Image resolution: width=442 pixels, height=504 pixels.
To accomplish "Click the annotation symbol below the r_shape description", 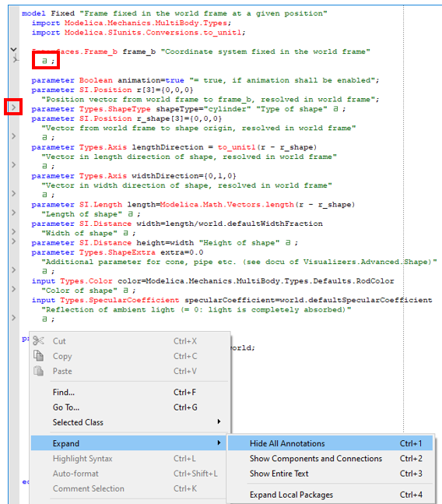I will pos(44,137).
